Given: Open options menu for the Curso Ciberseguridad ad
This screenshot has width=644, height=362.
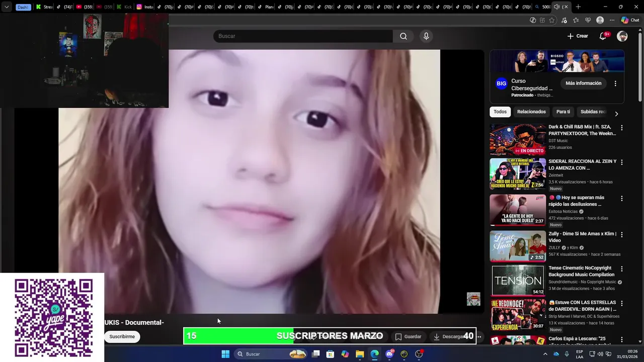Looking at the screenshot, I should [x=615, y=83].
